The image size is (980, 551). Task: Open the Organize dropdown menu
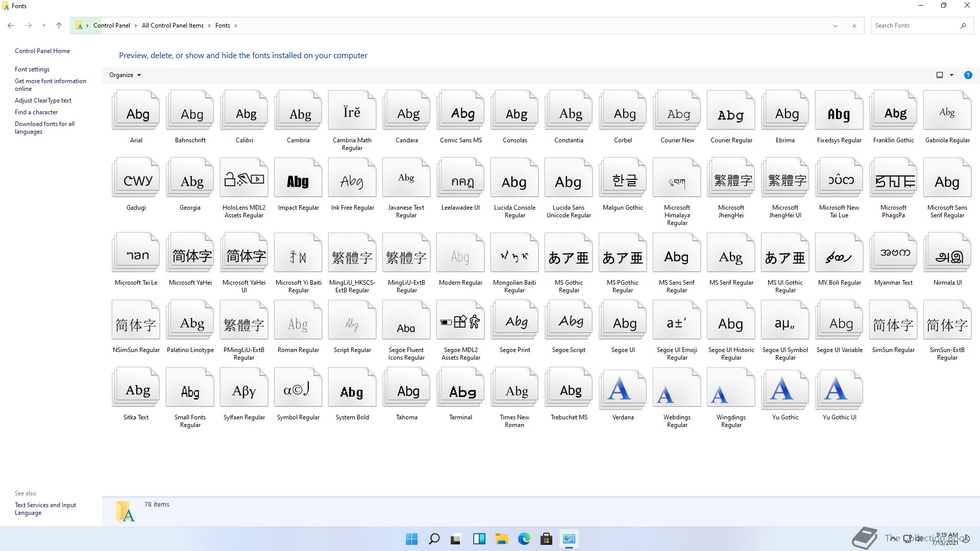[x=125, y=75]
